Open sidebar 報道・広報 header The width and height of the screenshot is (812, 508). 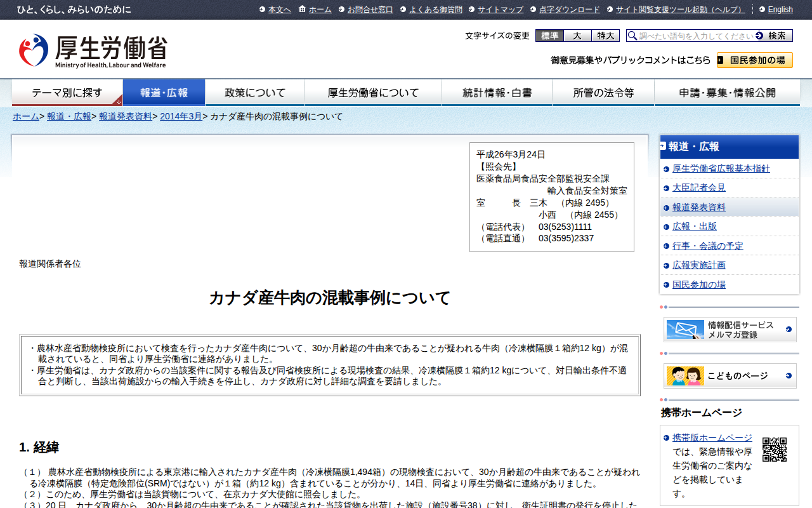point(730,147)
